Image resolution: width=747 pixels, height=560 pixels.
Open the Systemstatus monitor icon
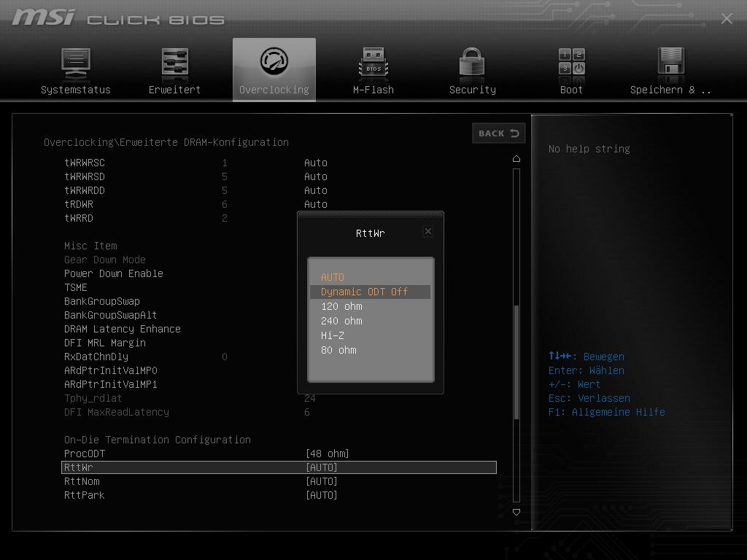76,63
